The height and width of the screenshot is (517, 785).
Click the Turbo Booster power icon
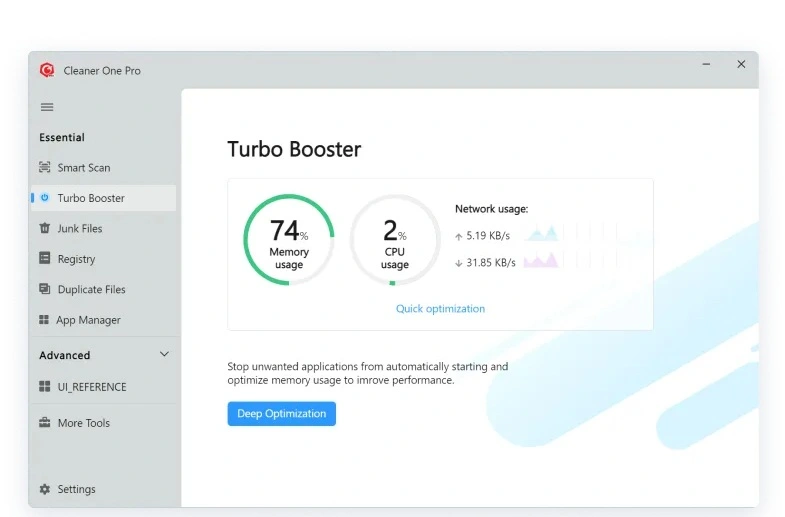(x=45, y=198)
